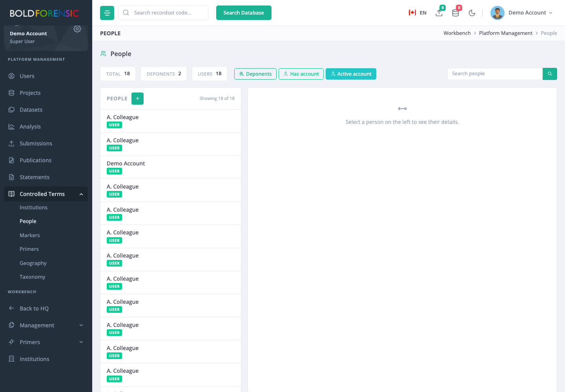Open the database stack icon in header

(456, 13)
